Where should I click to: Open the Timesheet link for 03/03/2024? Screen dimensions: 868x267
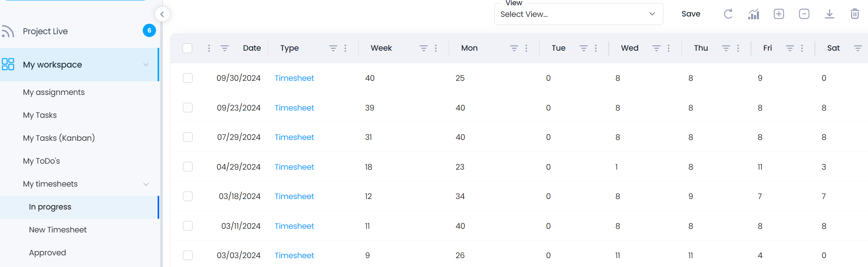pos(294,255)
